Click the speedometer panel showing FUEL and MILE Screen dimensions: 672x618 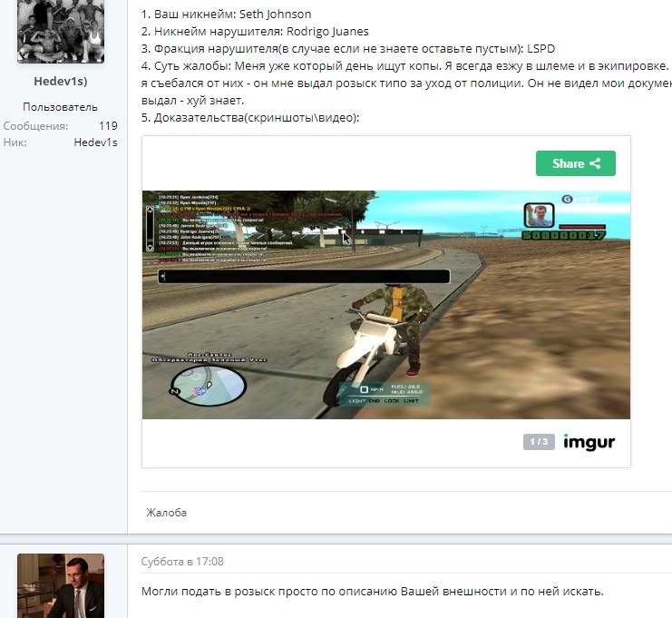point(384,393)
